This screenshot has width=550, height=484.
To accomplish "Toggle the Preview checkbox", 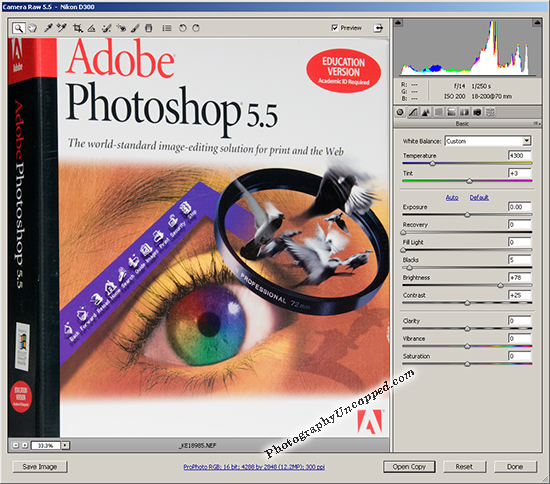I will tap(335, 27).
